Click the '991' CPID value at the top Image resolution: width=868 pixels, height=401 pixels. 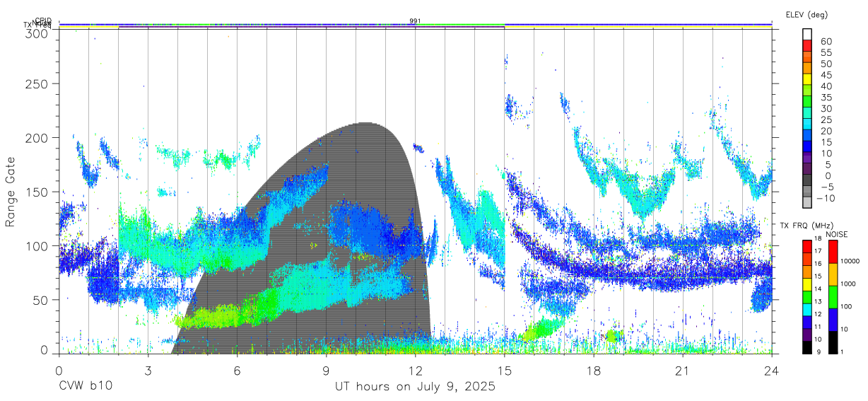(x=415, y=21)
